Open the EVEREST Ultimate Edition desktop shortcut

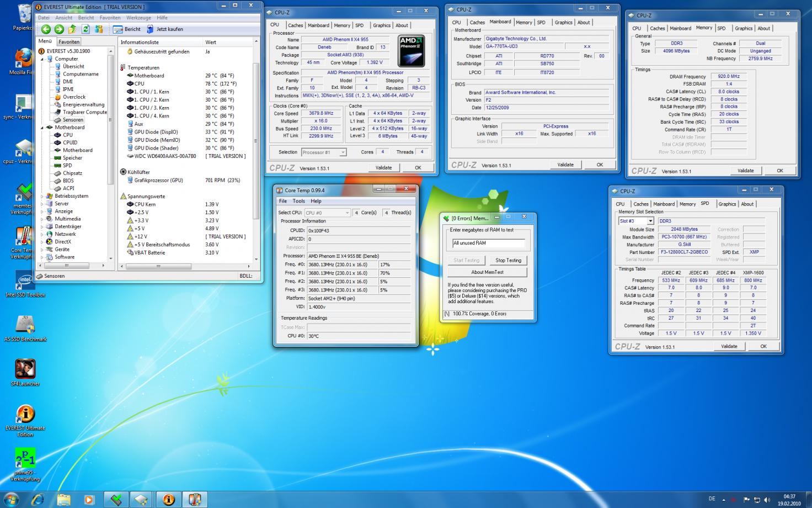tap(25, 420)
